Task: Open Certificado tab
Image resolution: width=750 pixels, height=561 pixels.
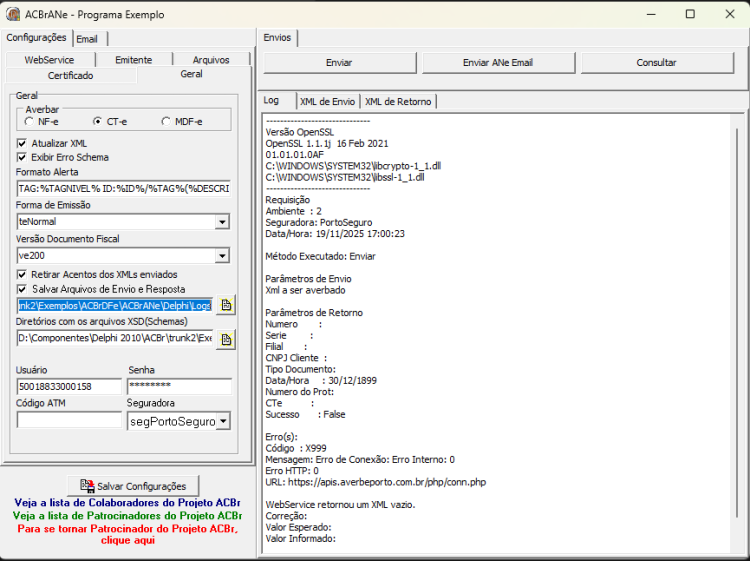Action: coord(71,76)
